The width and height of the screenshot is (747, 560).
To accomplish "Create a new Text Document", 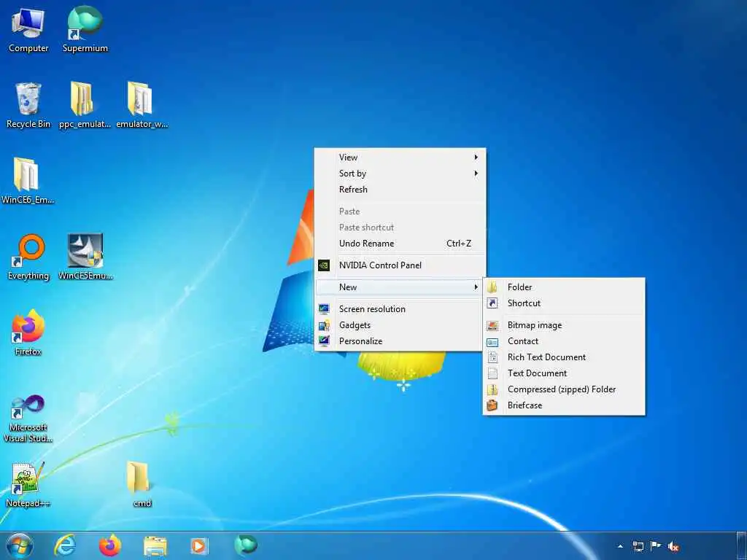I will 564,373.
